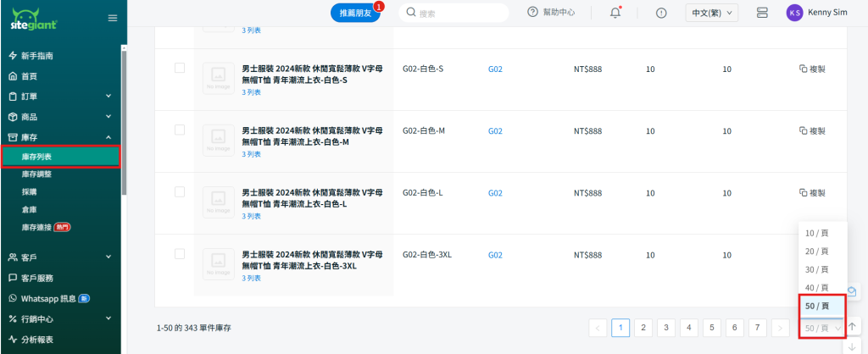This screenshot has height=354, width=868.
Task: Click the home icon for 首頁
Action: (13, 76)
